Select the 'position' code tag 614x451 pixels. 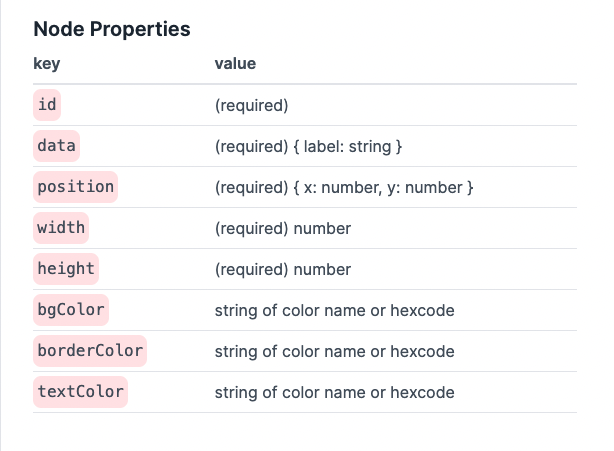[x=76, y=187]
